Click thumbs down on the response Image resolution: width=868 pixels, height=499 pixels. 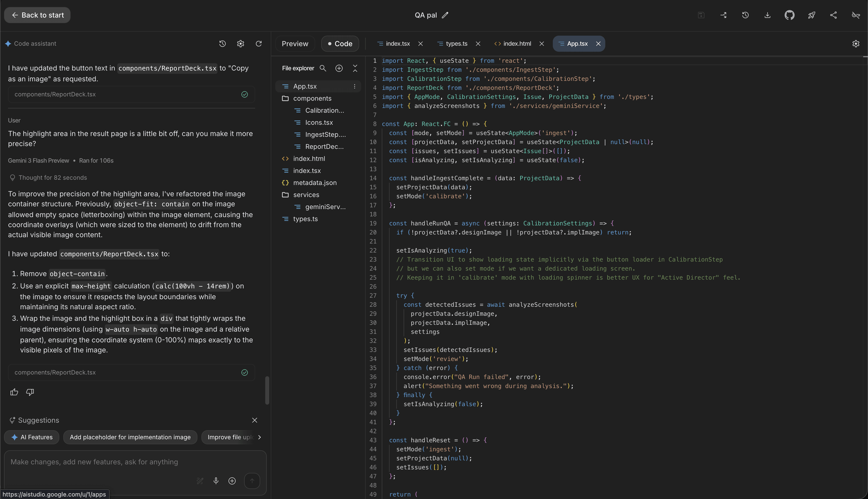30,392
